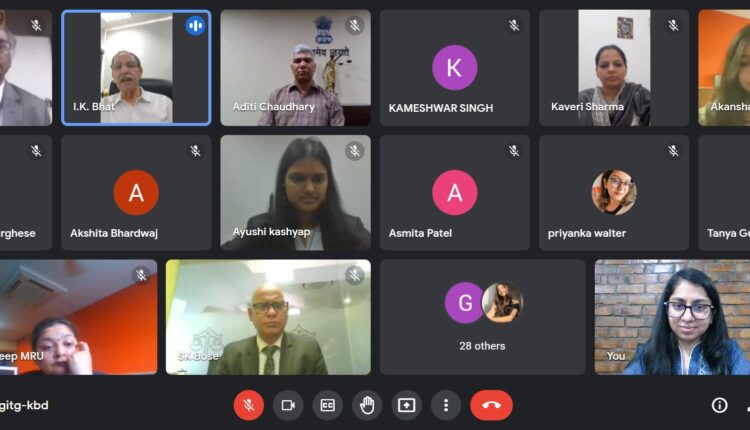Turn on closed captions (CC)
This screenshot has height=430, width=750.
click(328, 405)
